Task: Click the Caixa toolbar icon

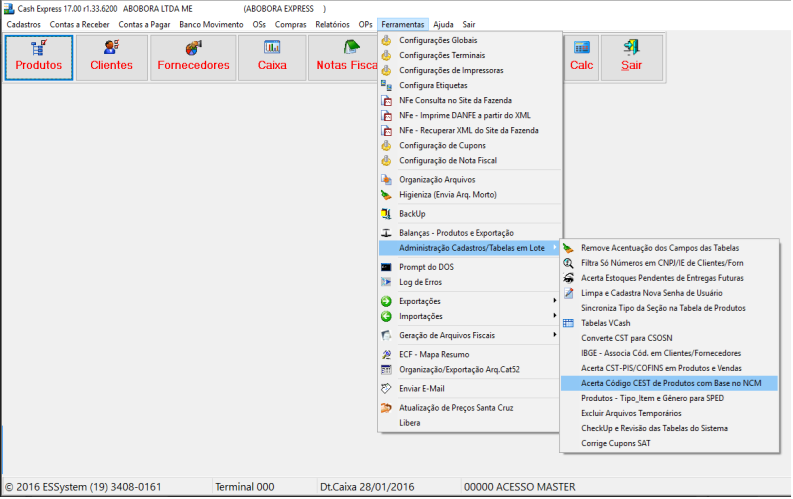Action: [x=272, y=57]
